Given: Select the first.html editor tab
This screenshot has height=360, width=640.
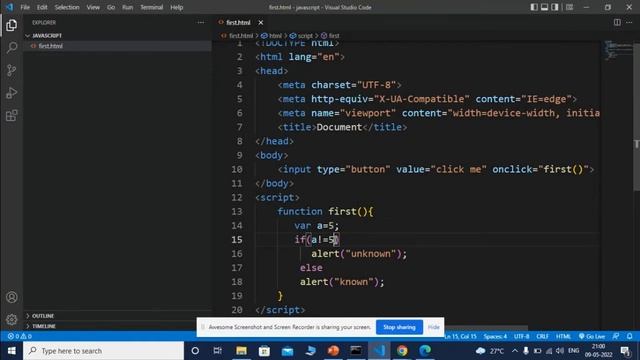Looking at the screenshot, I should (238, 22).
